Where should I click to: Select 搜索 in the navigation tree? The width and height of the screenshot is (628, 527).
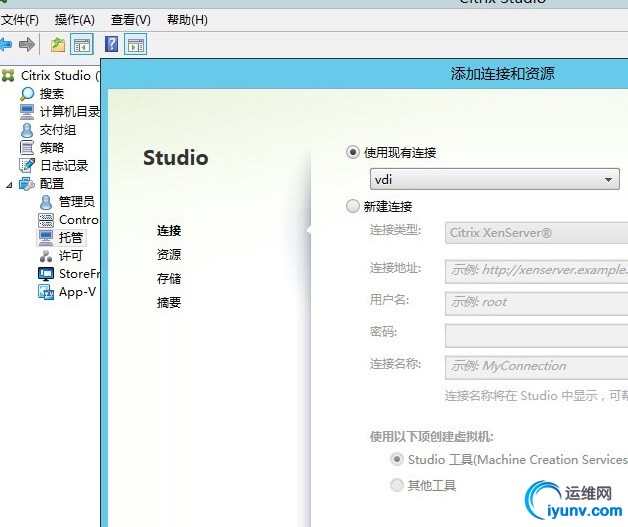point(52,94)
